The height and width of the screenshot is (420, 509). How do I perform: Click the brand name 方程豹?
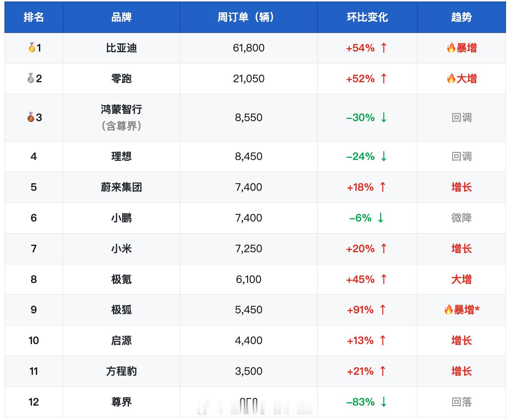coord(122,371)
